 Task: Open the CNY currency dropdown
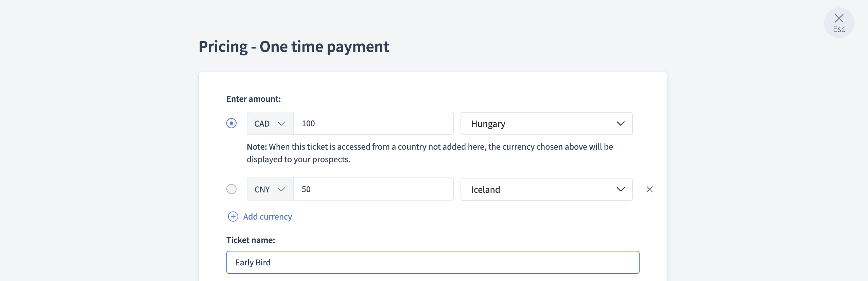coord(270,189)
